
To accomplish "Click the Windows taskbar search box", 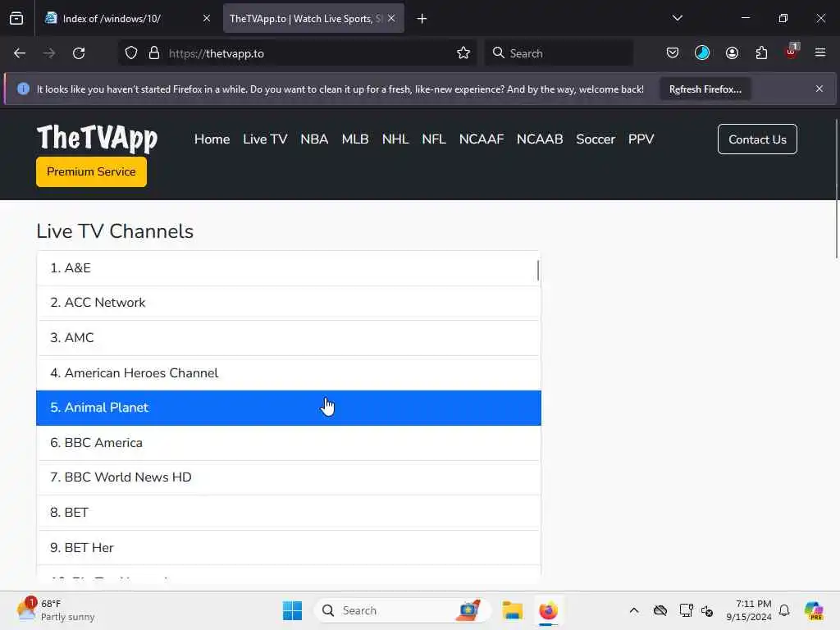I will point(402,610).
